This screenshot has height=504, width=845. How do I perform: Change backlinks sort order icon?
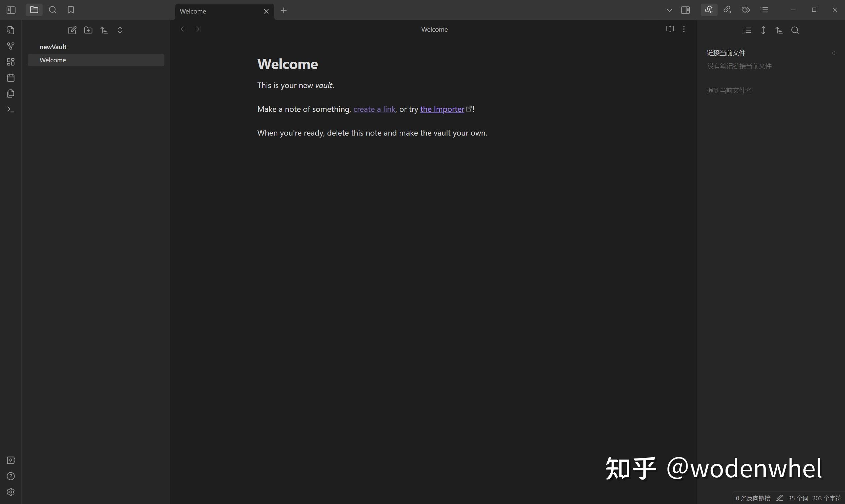pyautogui.click(x=779, y=30)
